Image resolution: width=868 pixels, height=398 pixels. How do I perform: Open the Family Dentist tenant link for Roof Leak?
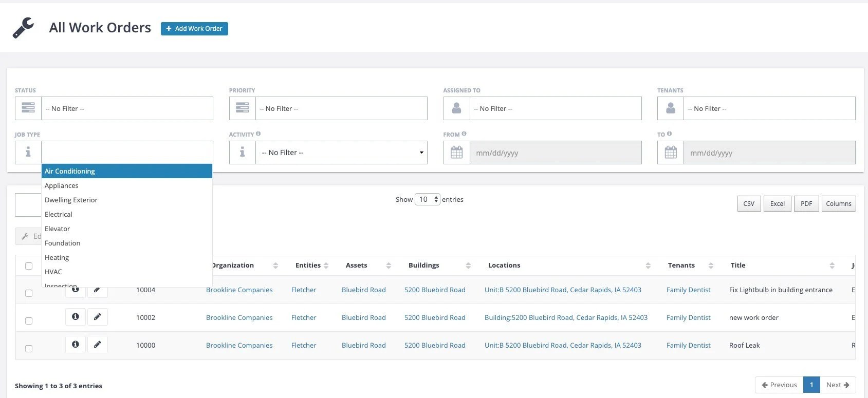(x=688, y=345)
